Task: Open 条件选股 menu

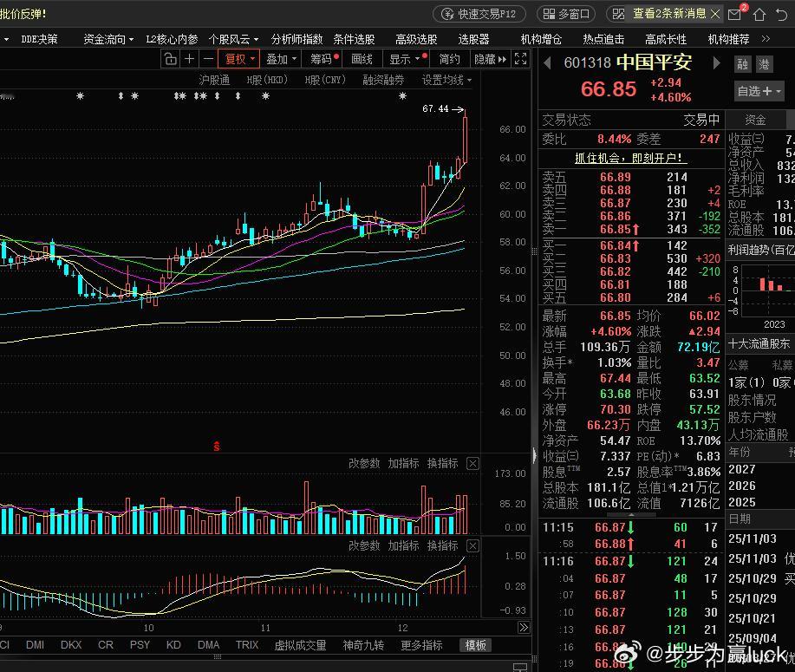Action: [x=354, y=39]
